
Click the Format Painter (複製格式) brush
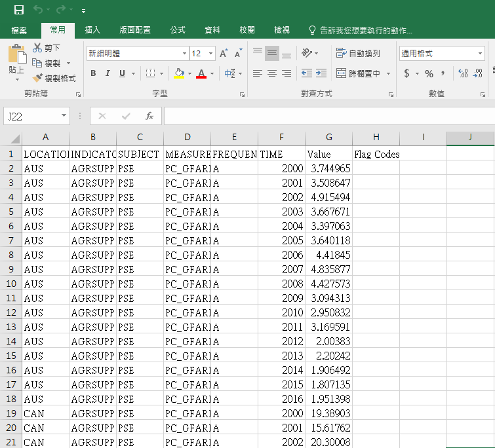coord(37,77)
